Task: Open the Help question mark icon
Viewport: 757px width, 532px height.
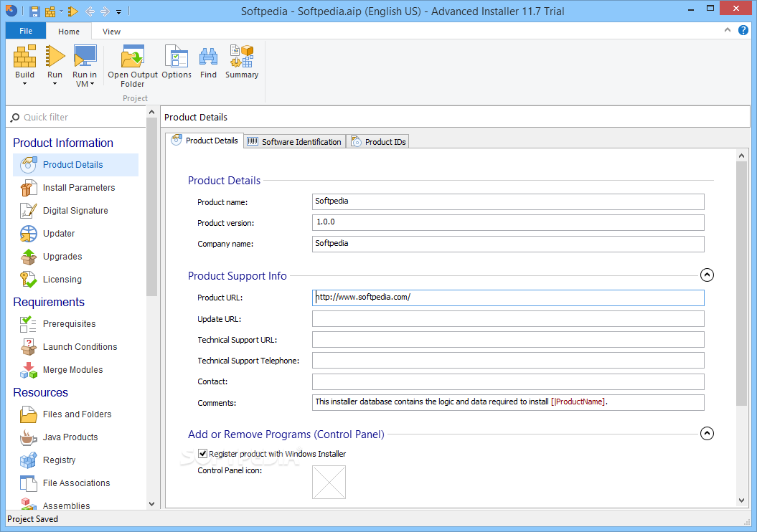Action: coord(743,31)
